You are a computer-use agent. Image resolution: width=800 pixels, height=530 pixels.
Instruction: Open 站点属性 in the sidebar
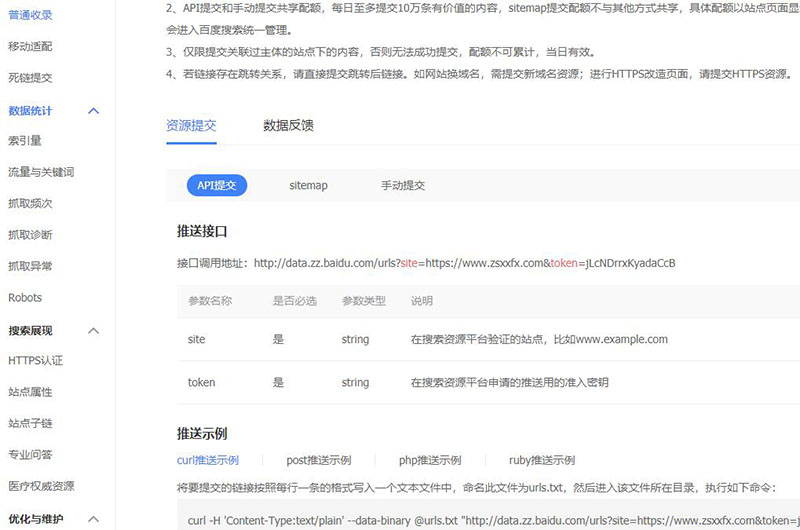click(x=30, y=392)
